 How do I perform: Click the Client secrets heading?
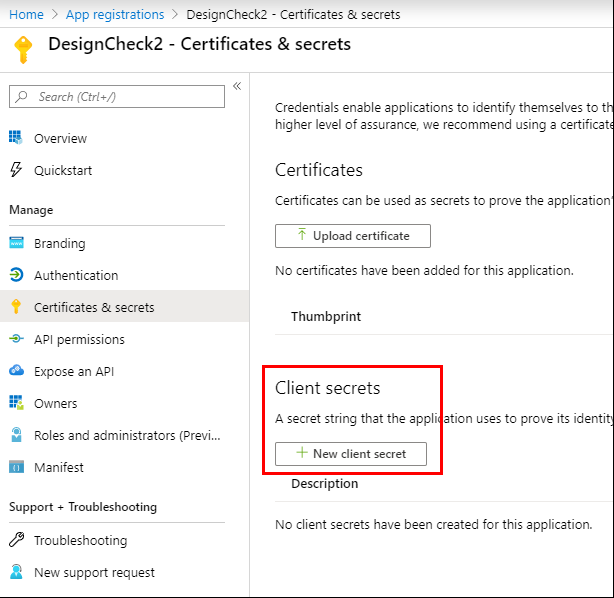point(327,388)
